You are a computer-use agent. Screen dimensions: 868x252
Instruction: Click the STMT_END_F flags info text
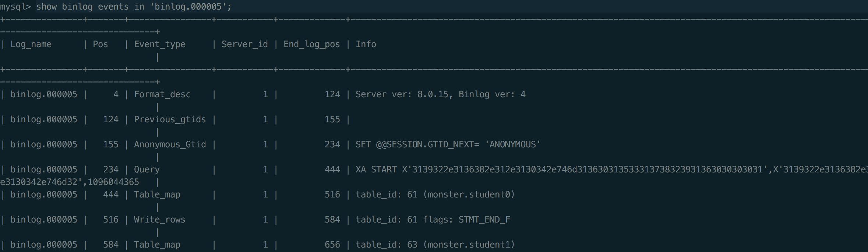(x=484, y=220)
